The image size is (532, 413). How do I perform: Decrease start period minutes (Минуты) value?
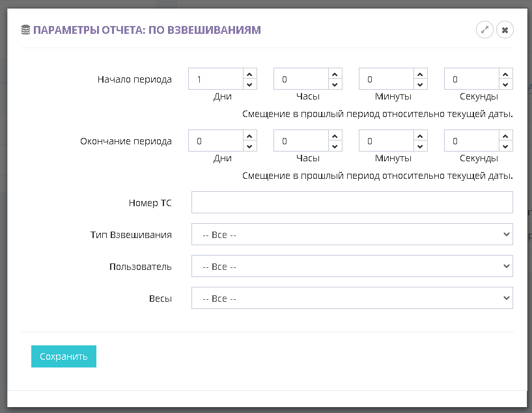point(420,85)
